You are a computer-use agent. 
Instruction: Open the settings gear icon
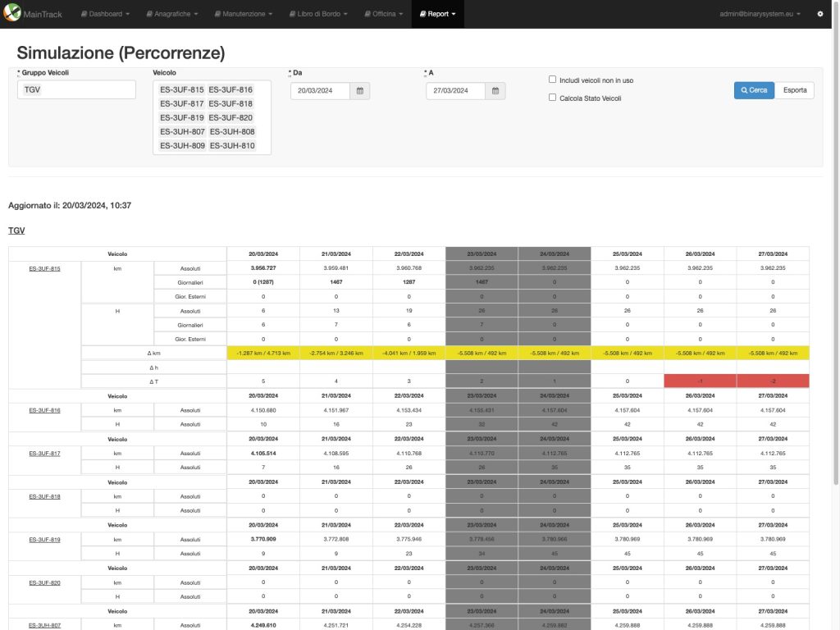[819, 14]
